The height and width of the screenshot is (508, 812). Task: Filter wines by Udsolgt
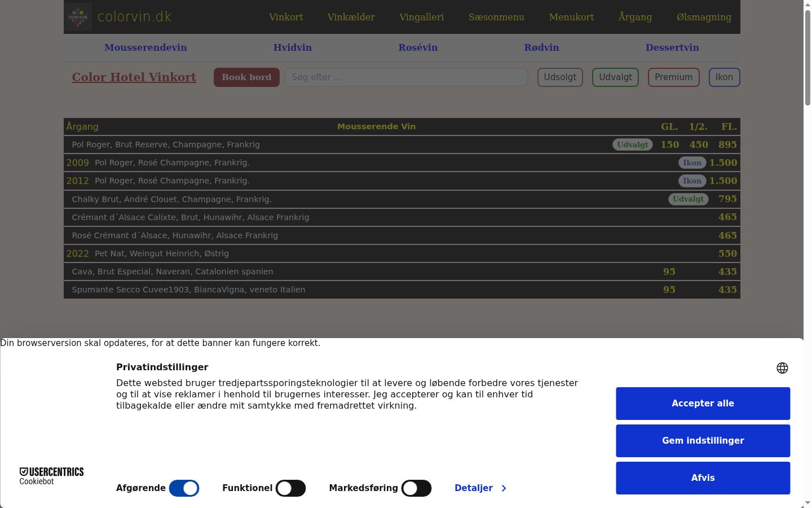560,77
